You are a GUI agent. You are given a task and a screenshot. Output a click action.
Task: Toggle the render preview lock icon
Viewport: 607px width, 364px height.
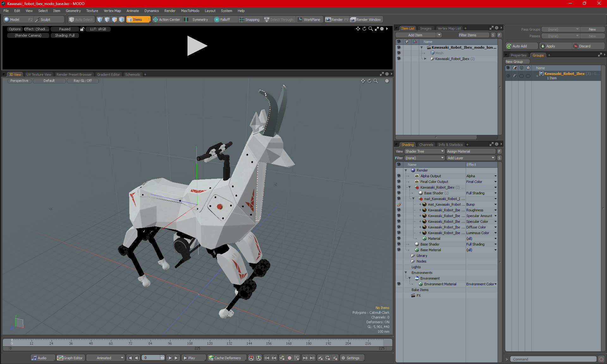point(82,29)
